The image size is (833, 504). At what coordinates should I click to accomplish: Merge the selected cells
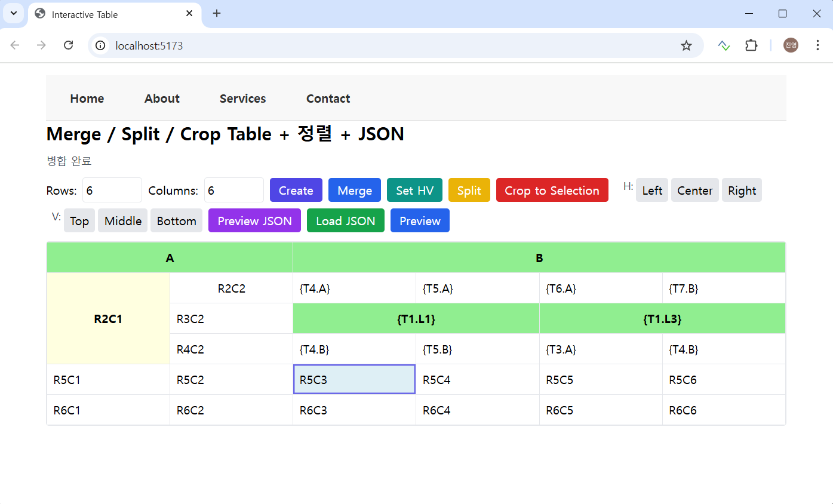click(355, 190)
